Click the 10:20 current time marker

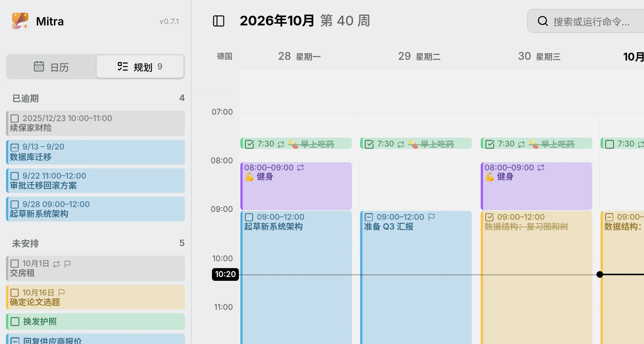point(225,274)
